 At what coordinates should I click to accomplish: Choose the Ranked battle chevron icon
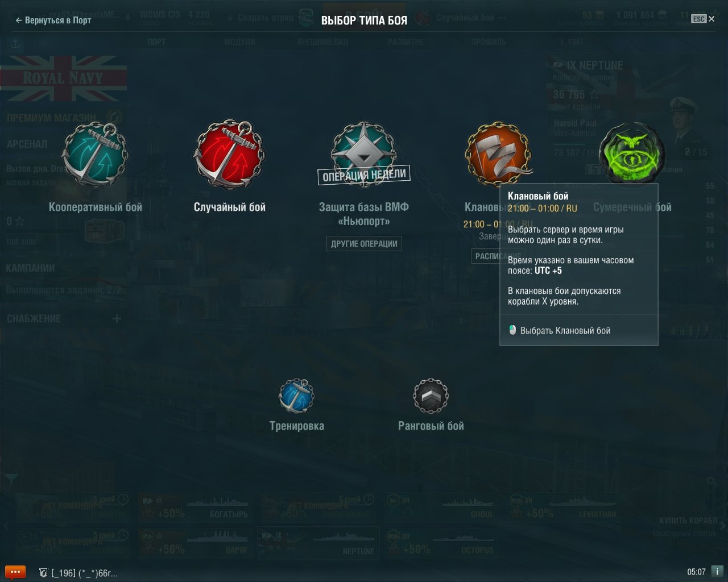coord(431,396)
